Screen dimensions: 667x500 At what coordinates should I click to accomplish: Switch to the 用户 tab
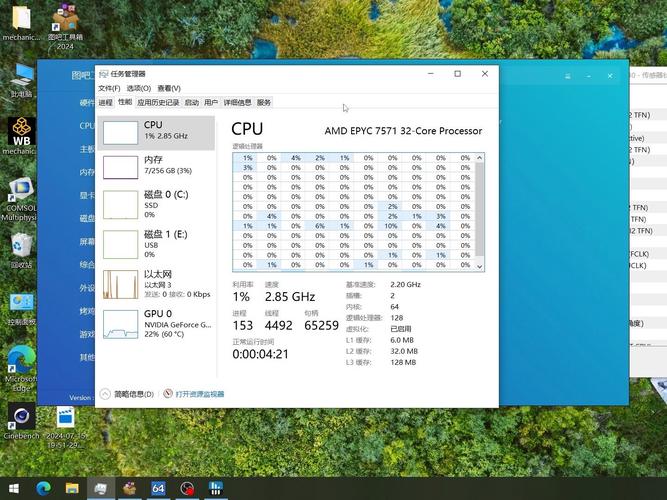211,103
